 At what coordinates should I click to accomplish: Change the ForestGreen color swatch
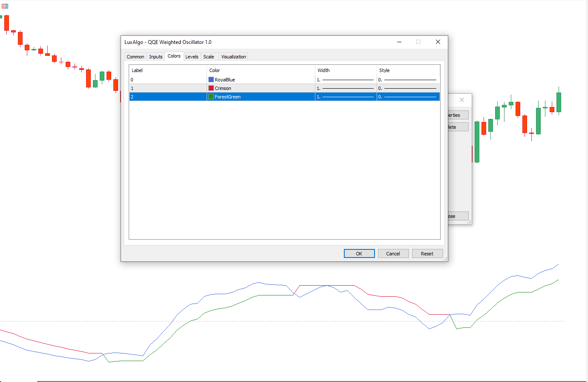[211, 97]
